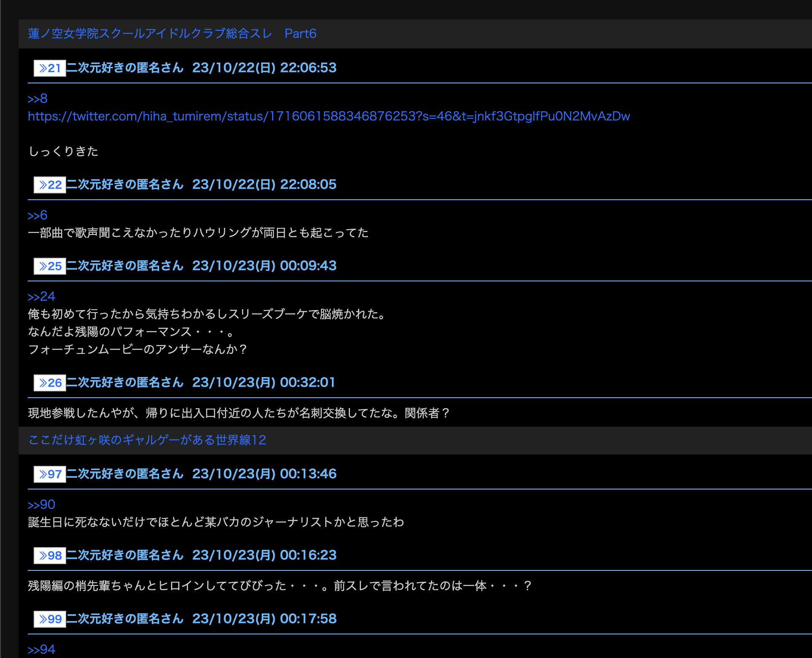812x658 pixels.
Task: Click post number badge »21
Action: pyautogui.click(x=50, y=68)
